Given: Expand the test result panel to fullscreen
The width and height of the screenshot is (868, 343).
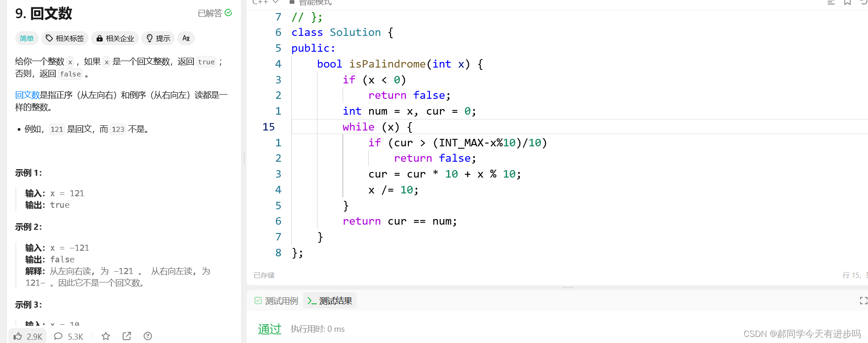Looking at the screenshot, I should click(x=864, y=301).
